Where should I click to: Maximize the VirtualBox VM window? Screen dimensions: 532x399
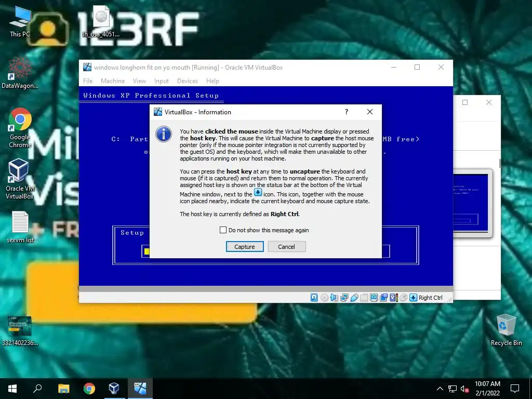(417, 67)
